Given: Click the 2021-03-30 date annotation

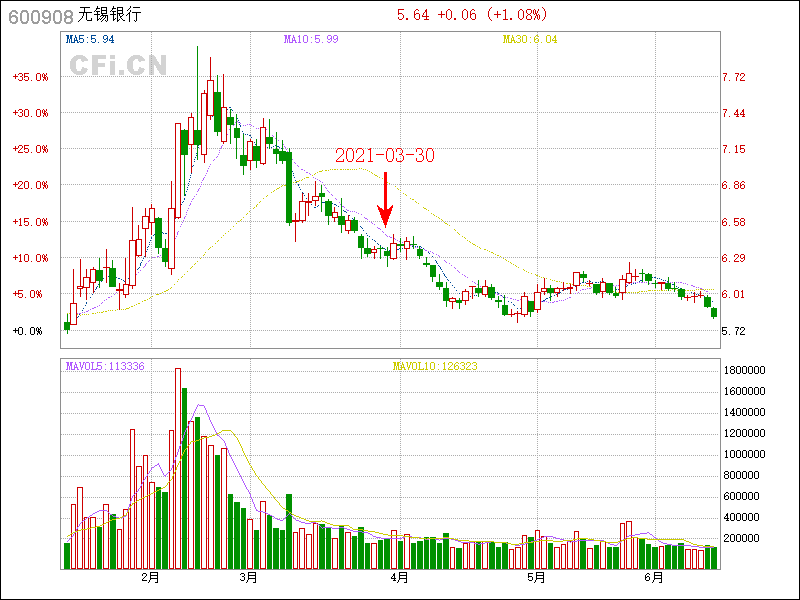Looking at the screenshot, I should click(x=384, y=155).
